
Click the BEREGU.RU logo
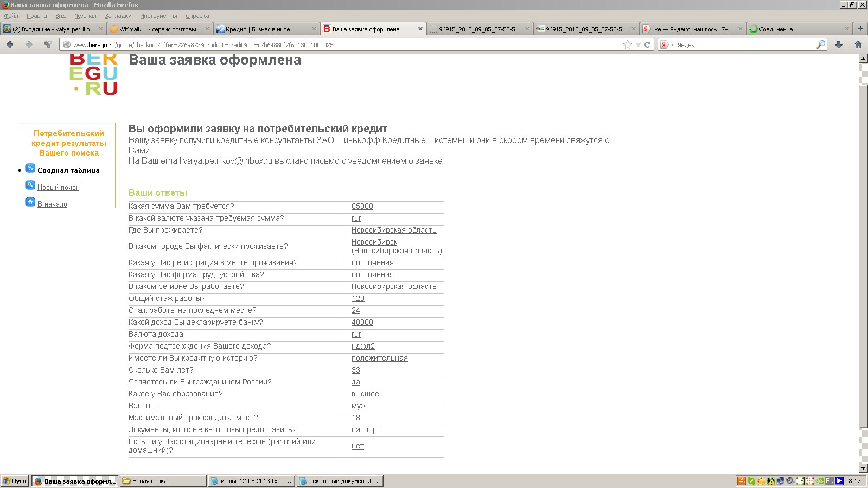[93, 75]
